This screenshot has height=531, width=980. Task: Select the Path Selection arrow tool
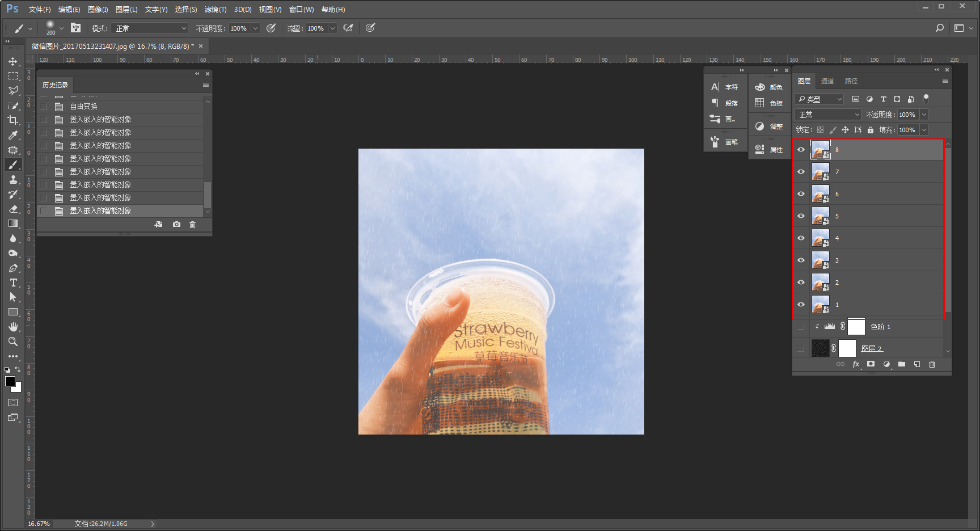[x=13, y=297]
